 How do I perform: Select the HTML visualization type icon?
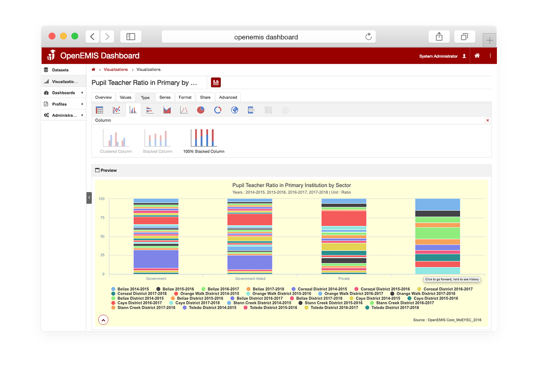(x=251, y=110)
